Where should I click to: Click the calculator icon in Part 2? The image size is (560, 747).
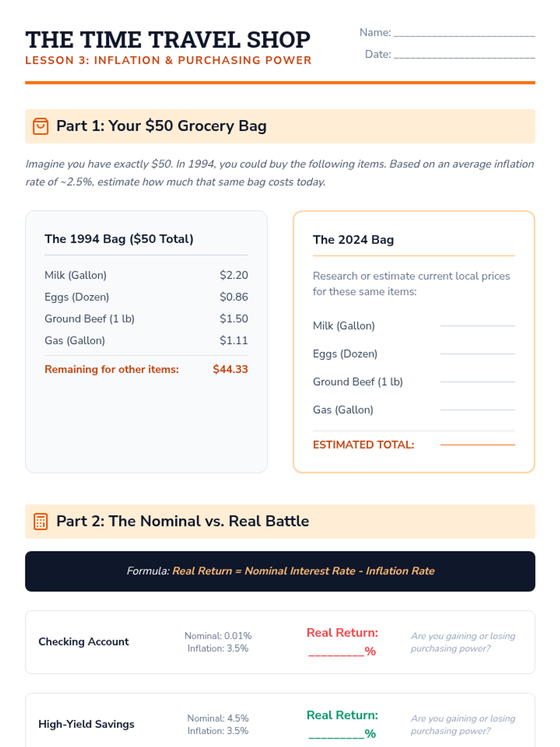41,521
